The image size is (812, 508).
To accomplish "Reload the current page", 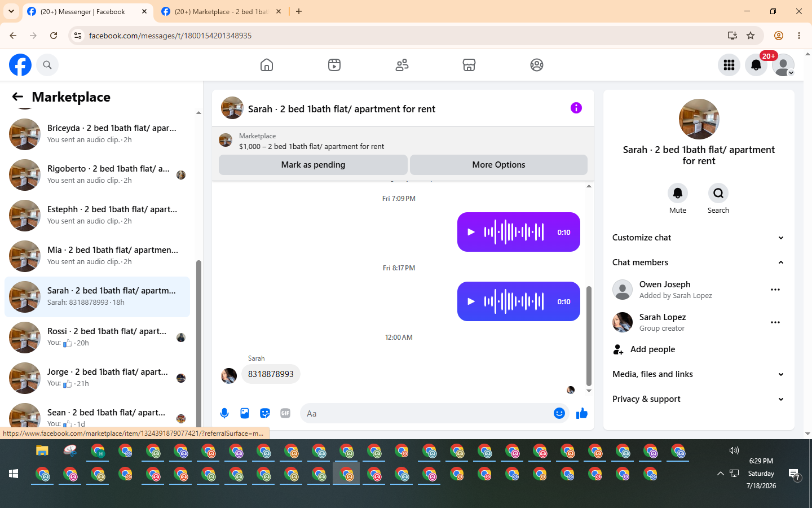I will pos(54,36).
